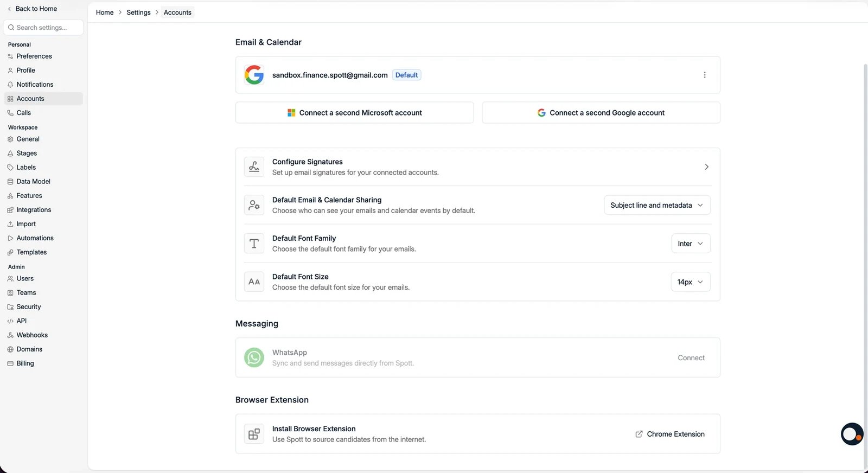Open Teams settings
Viewport: 868px width, 473px height.
(43, 293)
